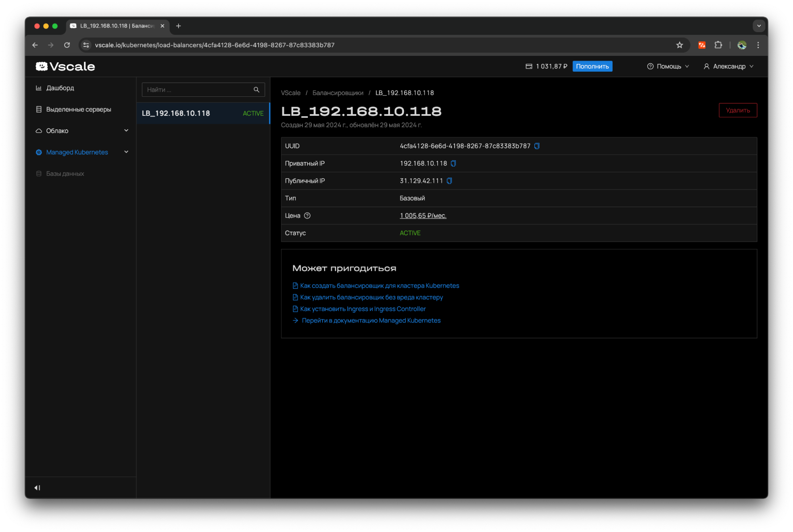Copy the UUID value with copy icon
The image size is (793, 532).
(x=537, y=146)
